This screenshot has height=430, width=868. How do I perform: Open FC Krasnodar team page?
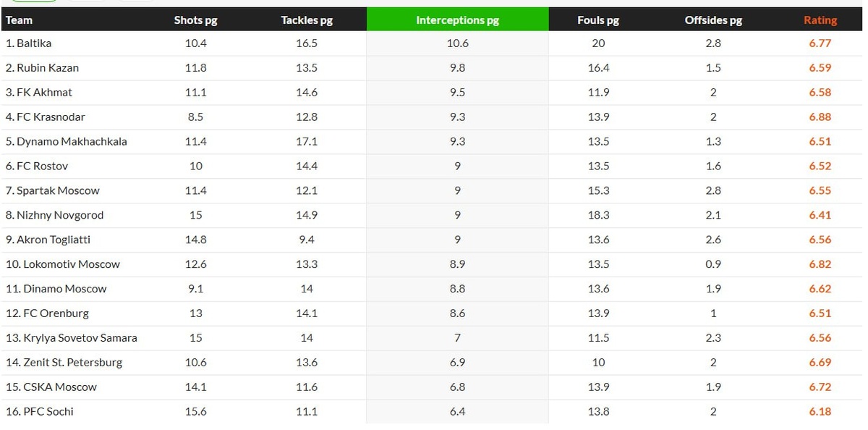pos(50,117)
